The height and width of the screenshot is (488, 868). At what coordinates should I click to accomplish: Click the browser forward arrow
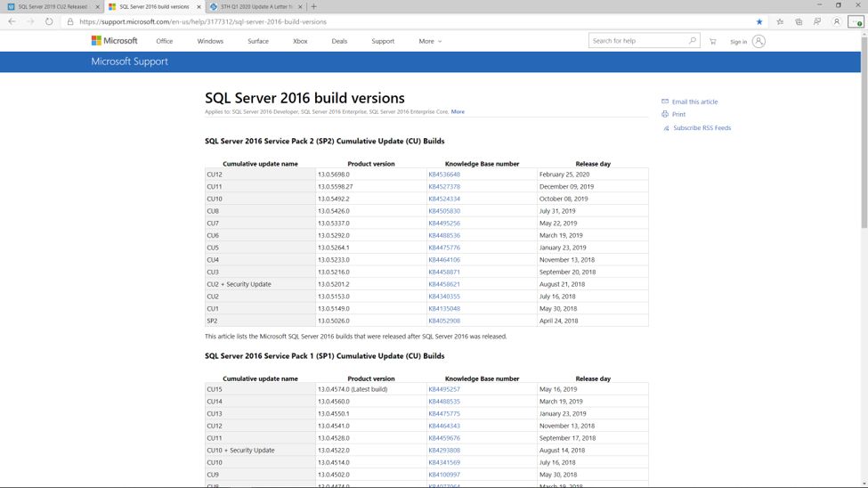(x=30, y=21)
